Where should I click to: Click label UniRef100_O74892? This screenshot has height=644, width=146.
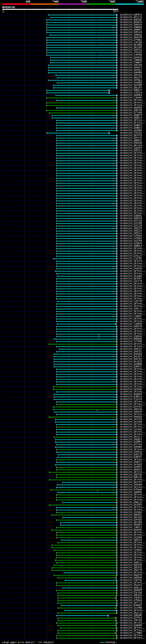click(131, 550)
